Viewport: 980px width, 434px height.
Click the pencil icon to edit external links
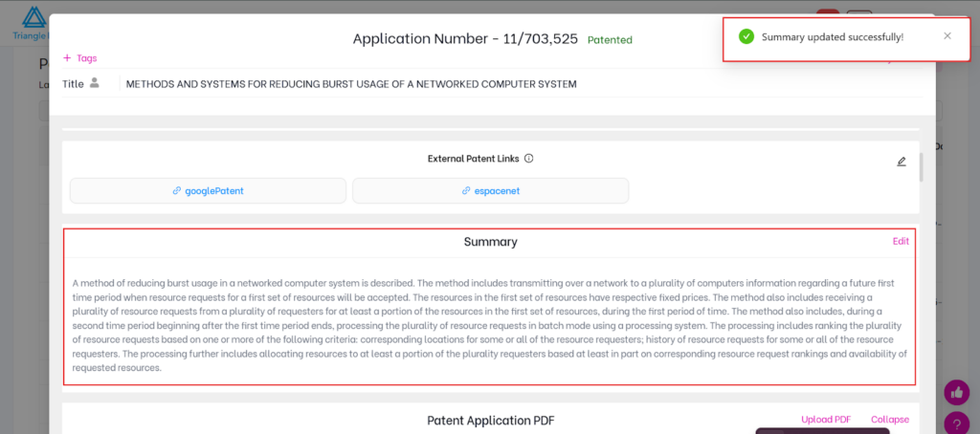tap(901, 162)
